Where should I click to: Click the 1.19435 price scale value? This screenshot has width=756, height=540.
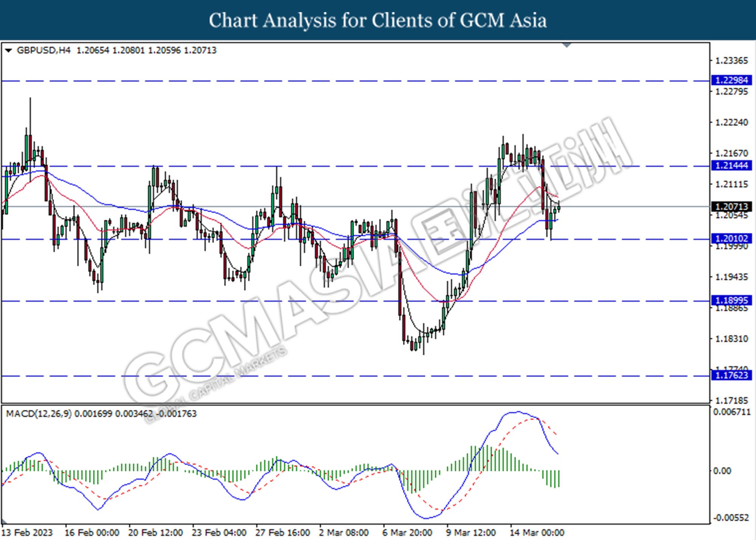point(732,277)
